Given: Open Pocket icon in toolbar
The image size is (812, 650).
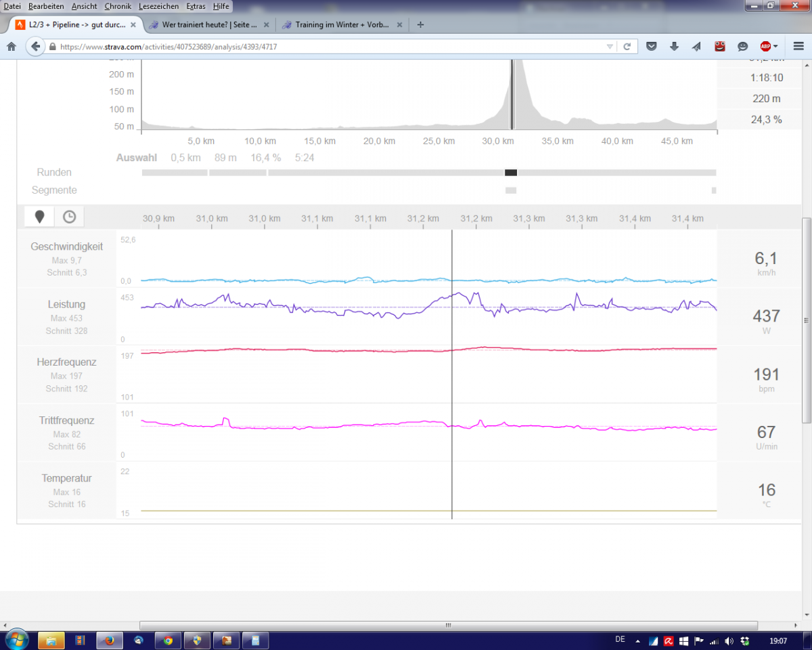Looking at the screenshot, I should (x=651, y=47).
